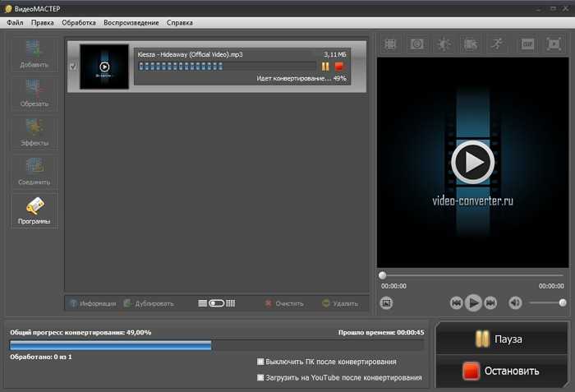The height and width of the screenshot is (392, 575).
Task: Click the GIF creation icon
Action: click(527, 44)
